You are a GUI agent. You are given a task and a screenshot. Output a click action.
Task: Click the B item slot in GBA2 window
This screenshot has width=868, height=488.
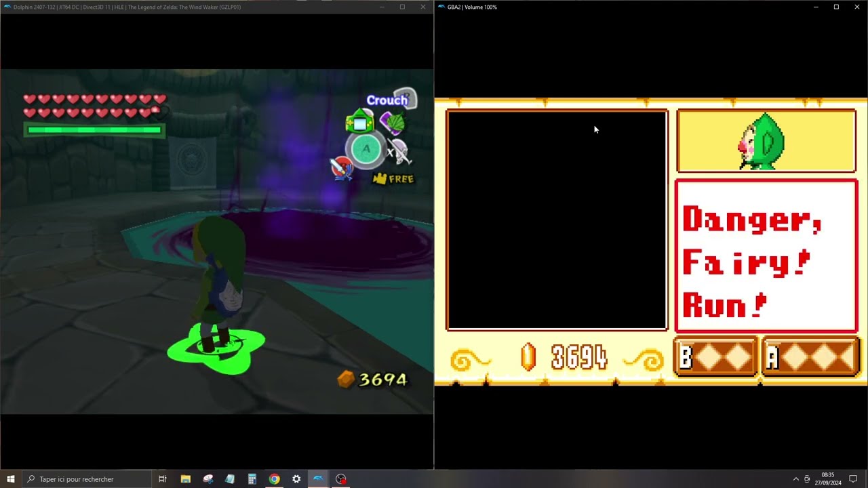[x=715, y=357]
